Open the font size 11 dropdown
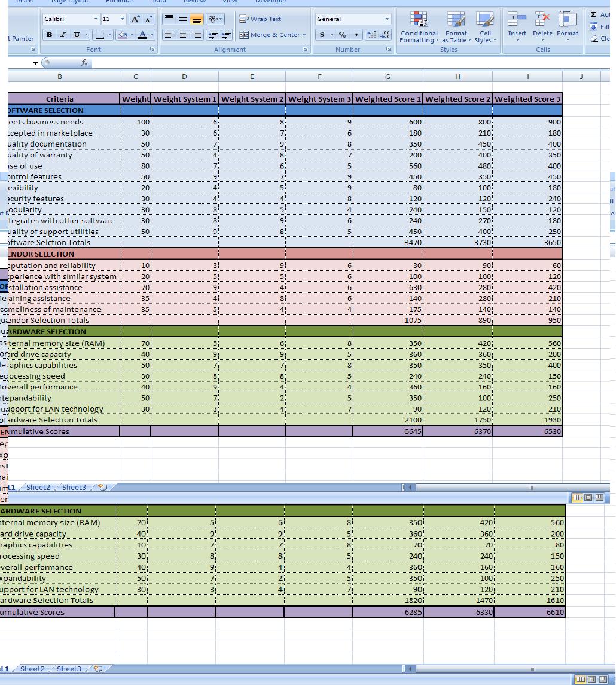Screen dimensions: 616x685 pos(122,19)
